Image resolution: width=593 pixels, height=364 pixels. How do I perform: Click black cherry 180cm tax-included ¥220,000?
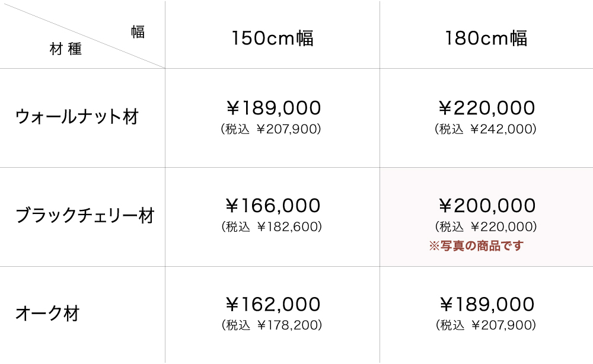click(486, 226)
